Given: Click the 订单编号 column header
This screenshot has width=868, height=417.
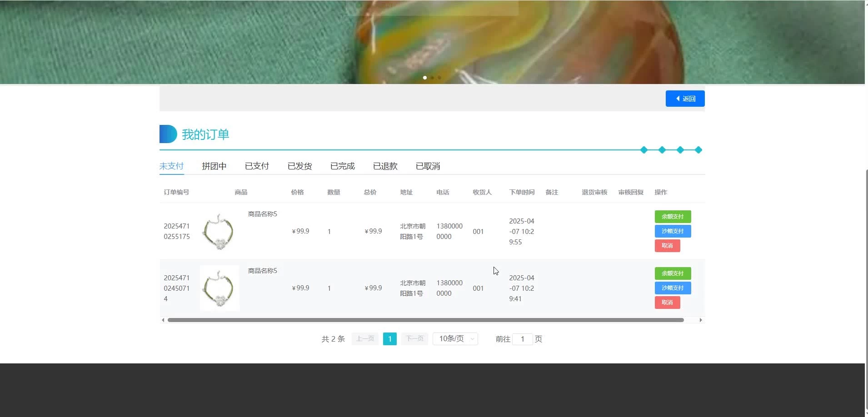Looking at the screenshot, I should 176,192.
